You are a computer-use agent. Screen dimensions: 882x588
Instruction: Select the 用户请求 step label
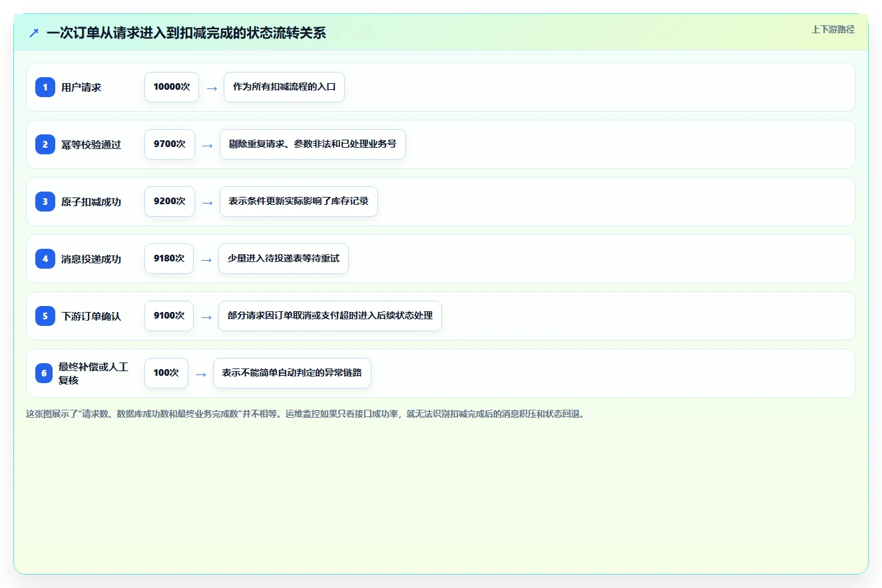81,87
